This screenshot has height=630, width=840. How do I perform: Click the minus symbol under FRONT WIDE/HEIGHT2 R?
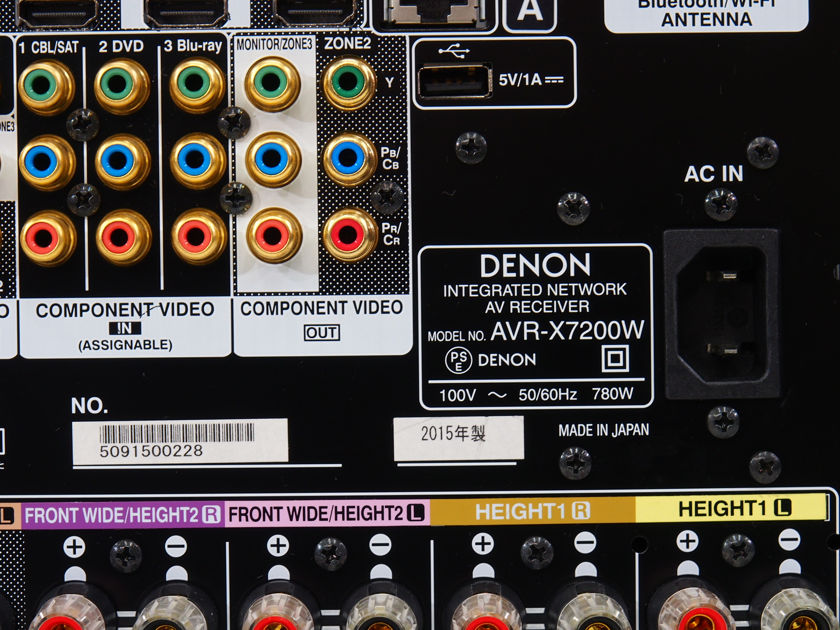(176, 546)
